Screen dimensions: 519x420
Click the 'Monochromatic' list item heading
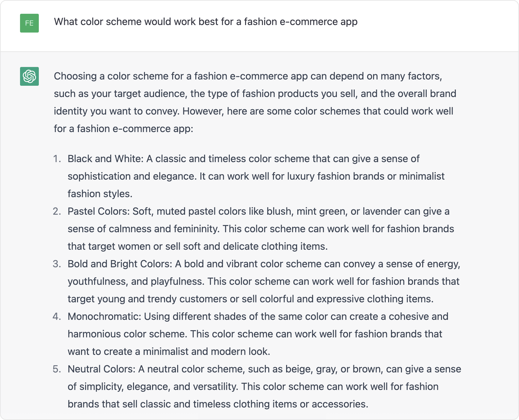(x=104, y=316)
